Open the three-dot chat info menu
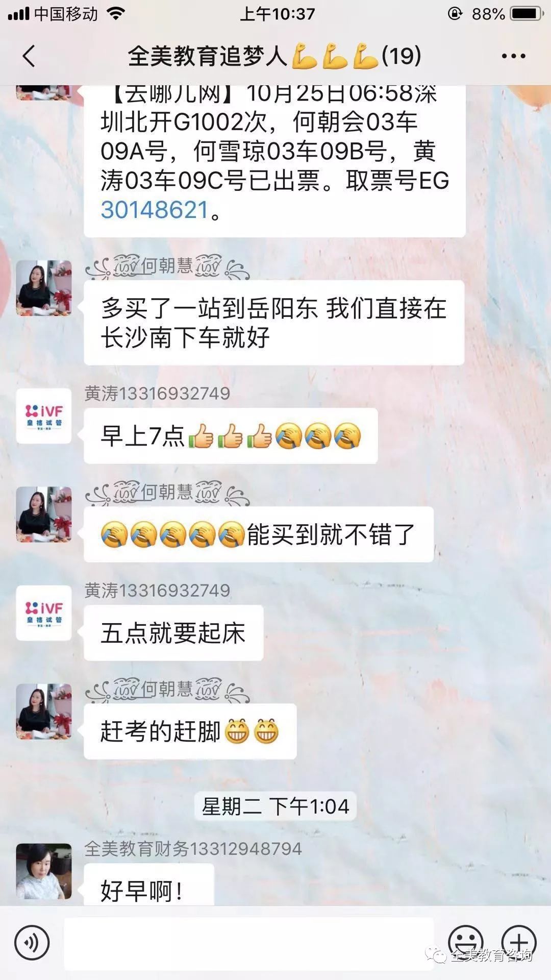Viewport: 551px width, 980px height. coord(513,56)
